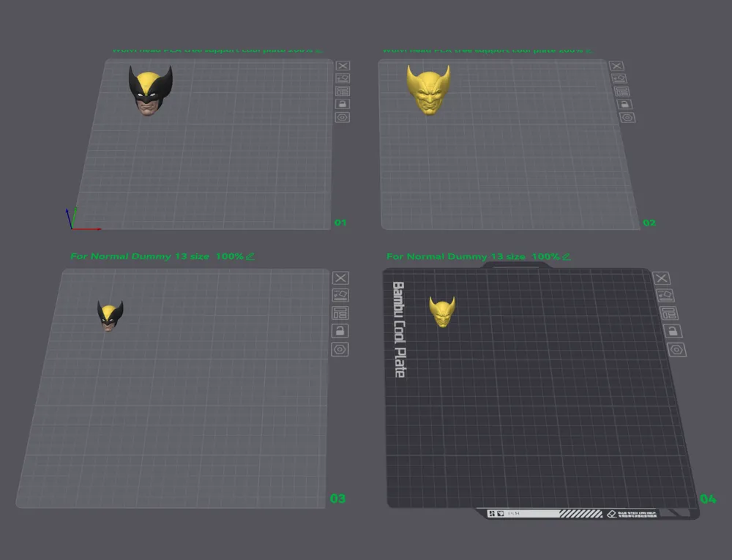The width and height of the screenshot is (732, 560).
Task: Delete plate 01 using its X icon
Action: pyautogui.click(x=342, y=66)
